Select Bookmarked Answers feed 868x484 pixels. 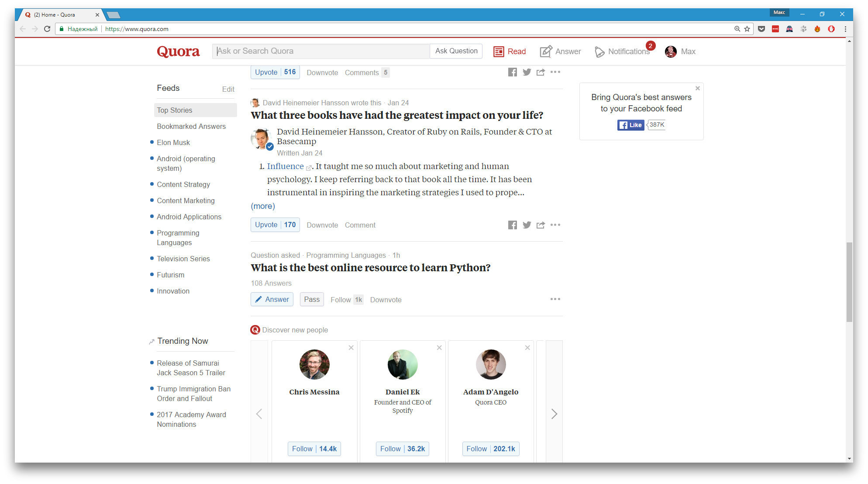coord(191,126)
